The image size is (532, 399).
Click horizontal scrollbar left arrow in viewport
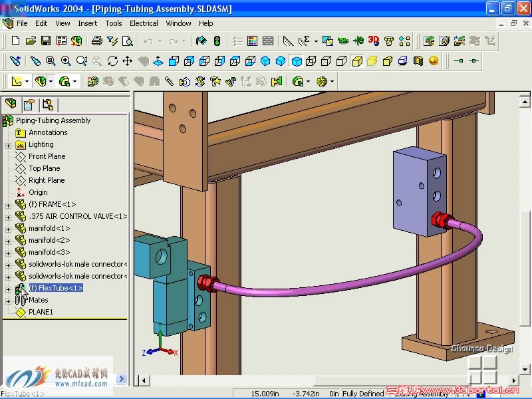tap(144, 380)
